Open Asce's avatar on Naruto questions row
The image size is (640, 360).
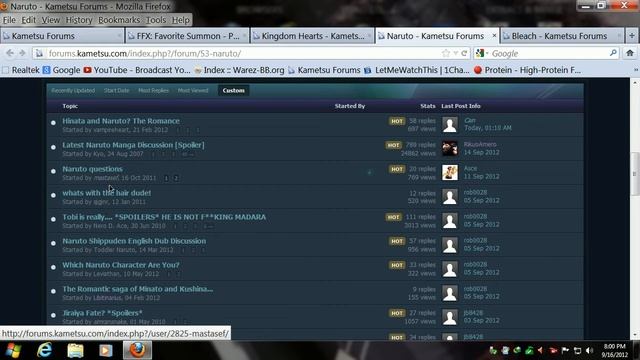pos(450,172)
